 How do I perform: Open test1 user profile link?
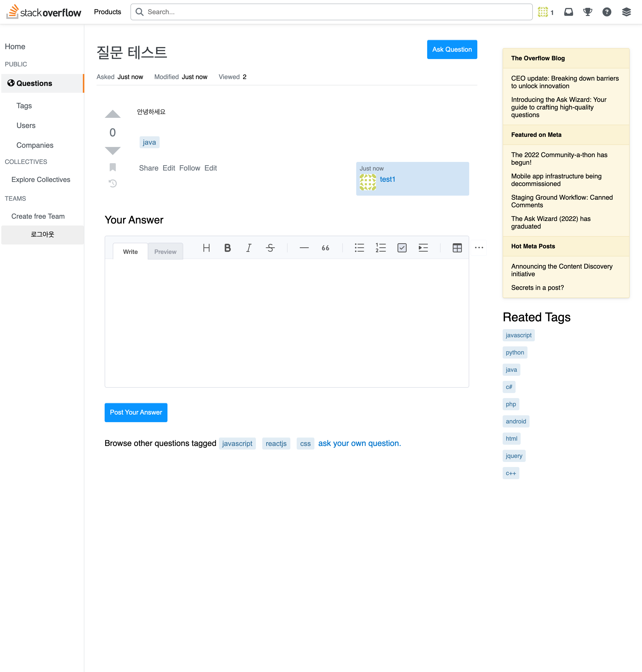pyautogui.click(x=387, y=179)
